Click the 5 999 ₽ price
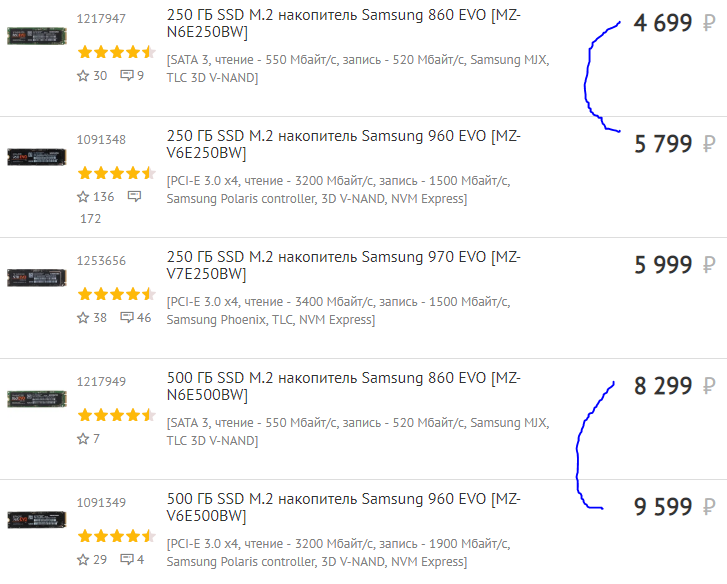 coord(663,265)
